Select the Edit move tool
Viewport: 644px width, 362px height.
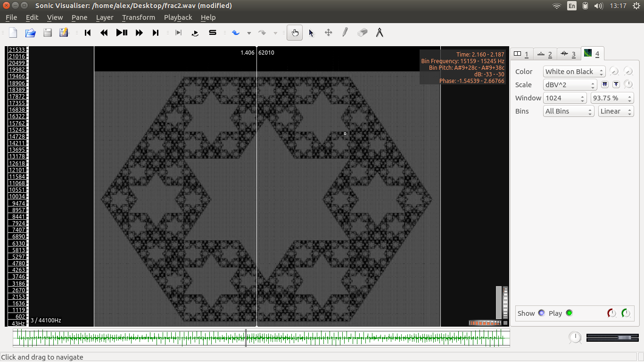[328, 33]
